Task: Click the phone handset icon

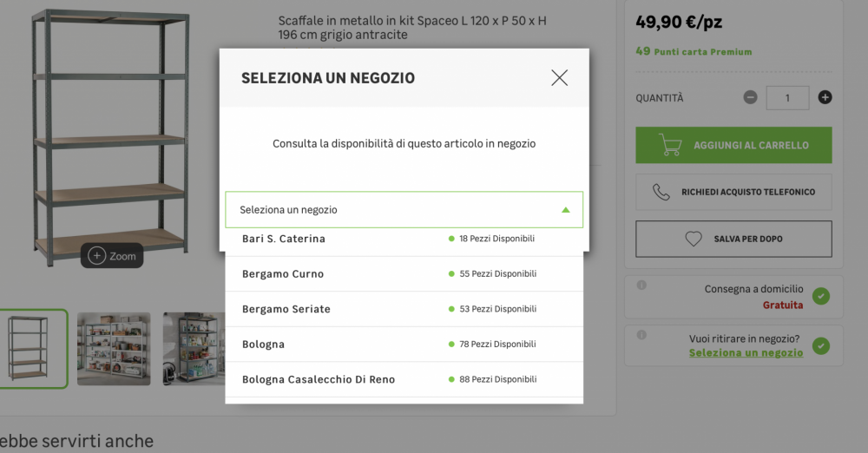Action: pyautogui.click(x=661, y=192)
